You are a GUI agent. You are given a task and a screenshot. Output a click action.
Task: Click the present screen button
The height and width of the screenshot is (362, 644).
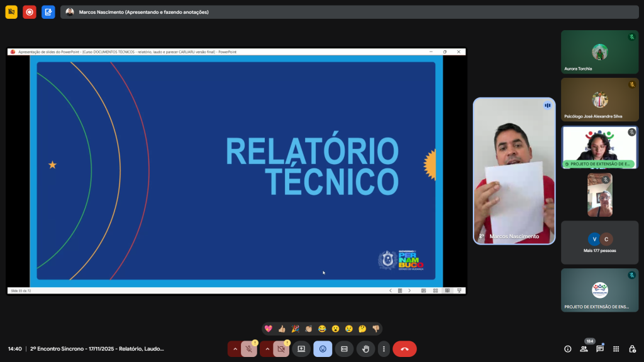point(301,349)
